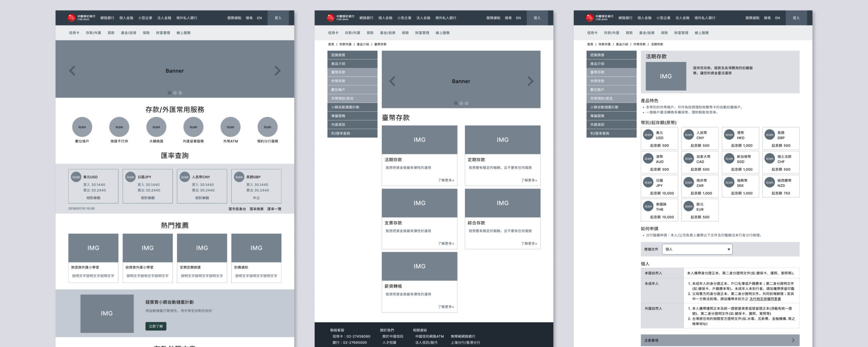
Task: Click the 日圓JPY exchange rate card icon
Action: click(131, 177)
